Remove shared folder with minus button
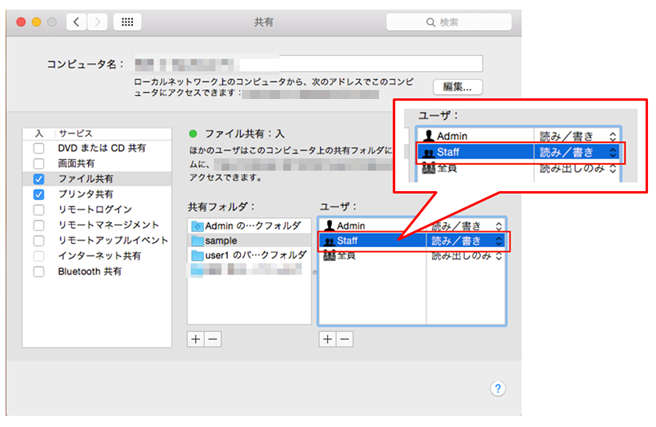Viewport: 656px width, 427px height. click(211, 339)
